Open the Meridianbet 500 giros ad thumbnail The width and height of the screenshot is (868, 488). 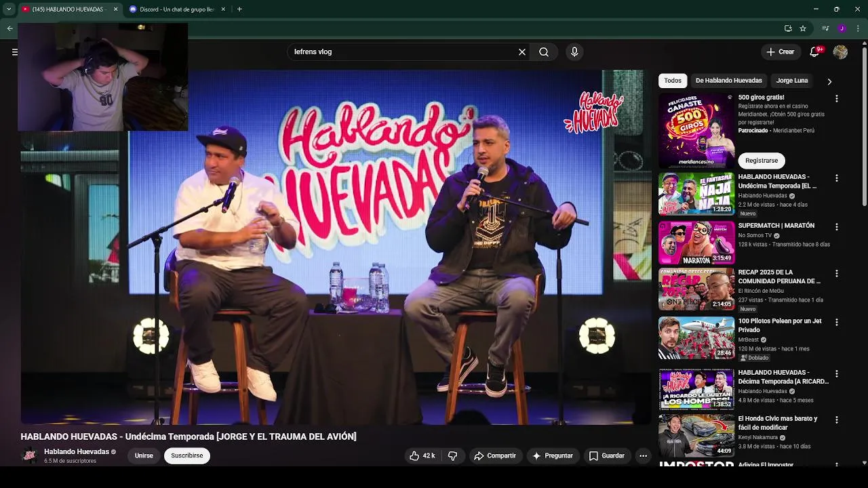tap(696, 131)
